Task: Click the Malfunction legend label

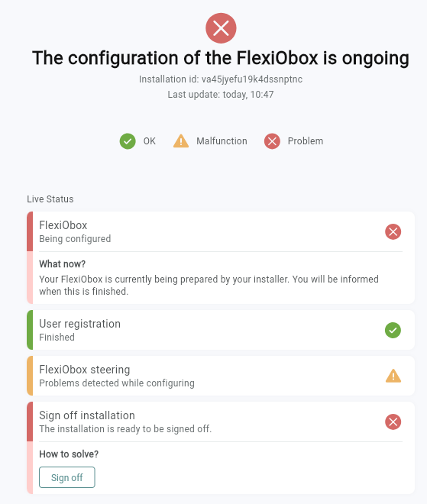Action: point(222,141)
